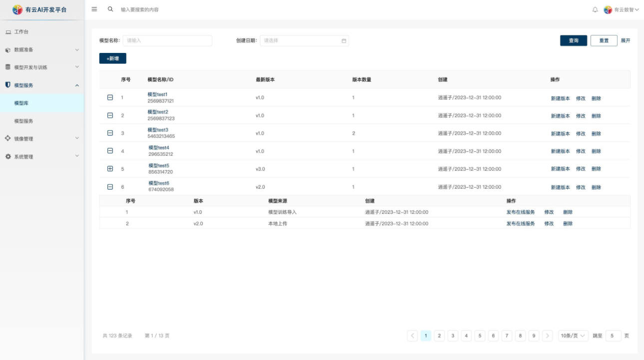
Task: Click the 系统管理 gear icon
Action: pos(8,157)
